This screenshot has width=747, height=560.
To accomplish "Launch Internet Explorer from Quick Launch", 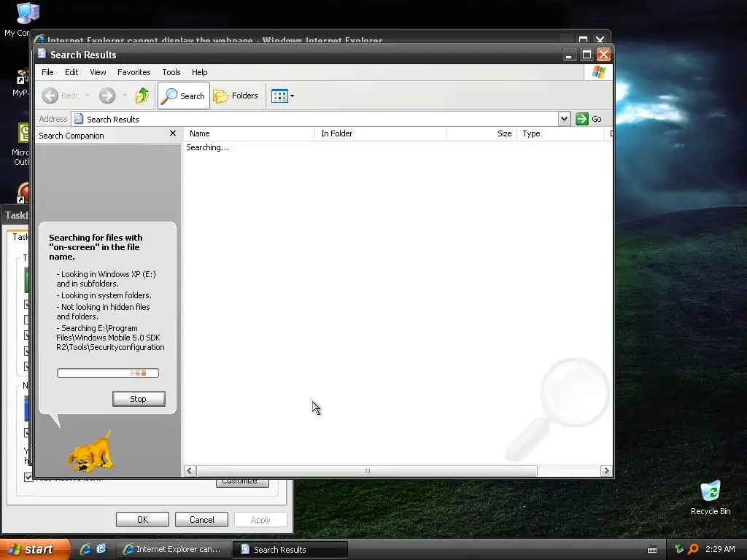I will pyautogui.click(x=85, y=549).
